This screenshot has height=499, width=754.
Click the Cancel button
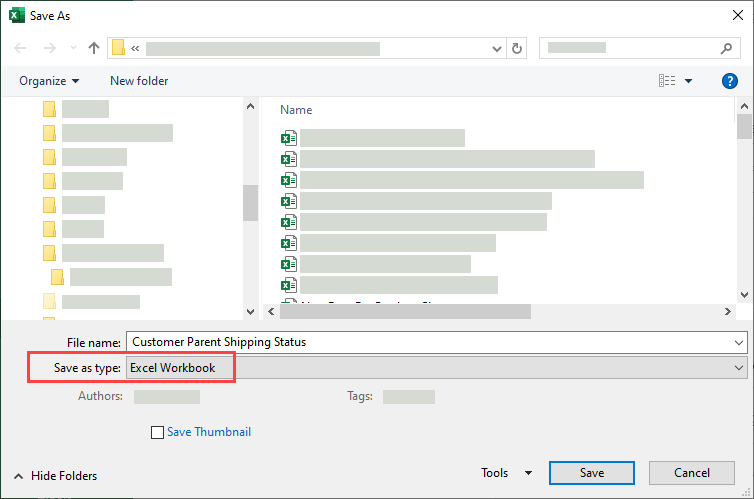(691, 473)
